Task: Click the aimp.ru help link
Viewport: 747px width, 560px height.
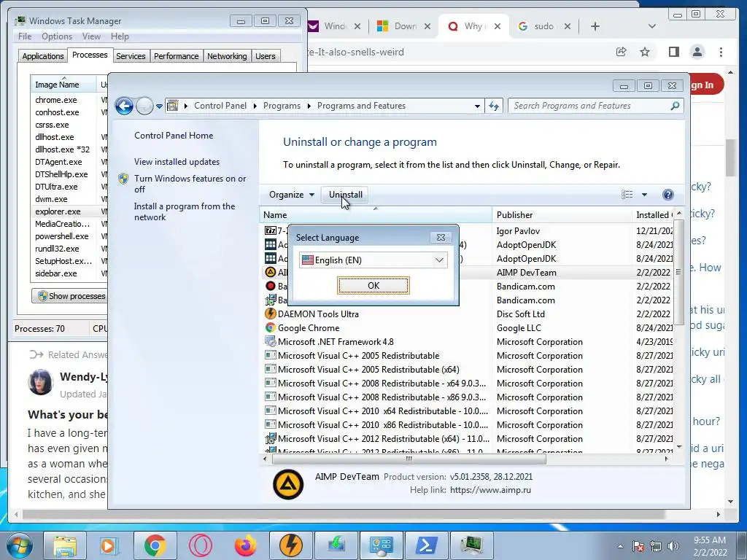Action: (x=490, y=489)
